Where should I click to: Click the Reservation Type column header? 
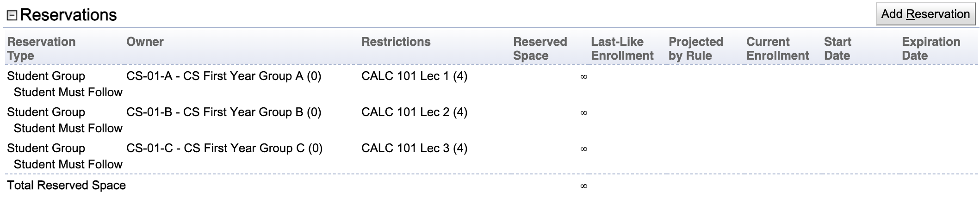pos(41,49)
